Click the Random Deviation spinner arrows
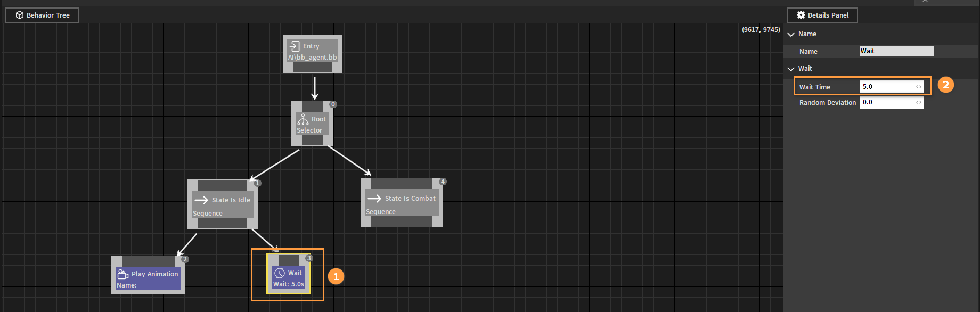This screenshot has height=312, width=980. 919,102
